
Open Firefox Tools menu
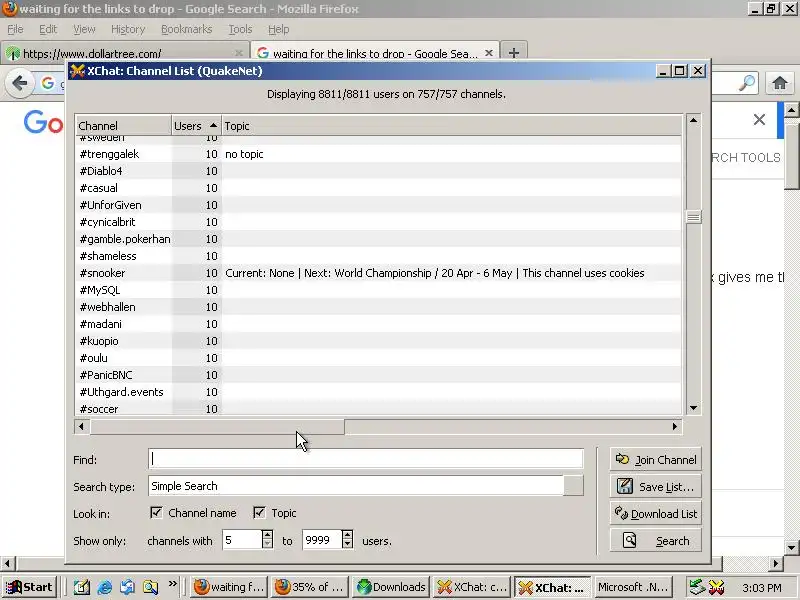click(x=240, y=29)
